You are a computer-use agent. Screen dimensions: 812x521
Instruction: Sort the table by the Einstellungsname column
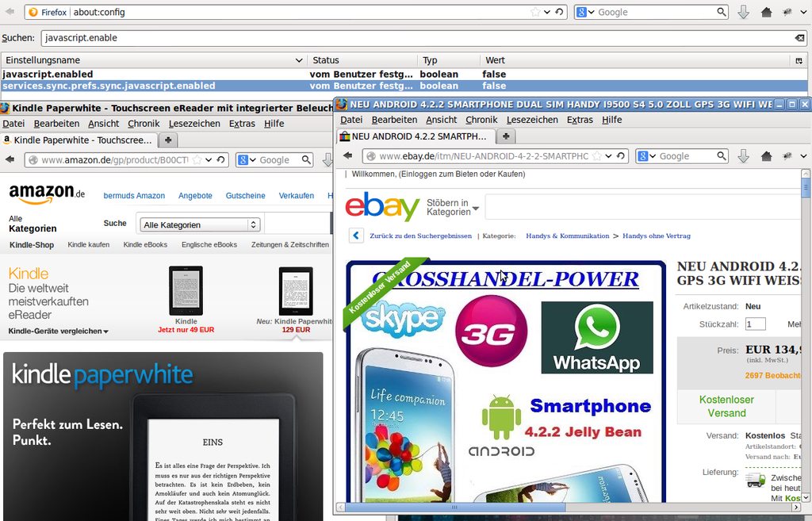[154, 60]
